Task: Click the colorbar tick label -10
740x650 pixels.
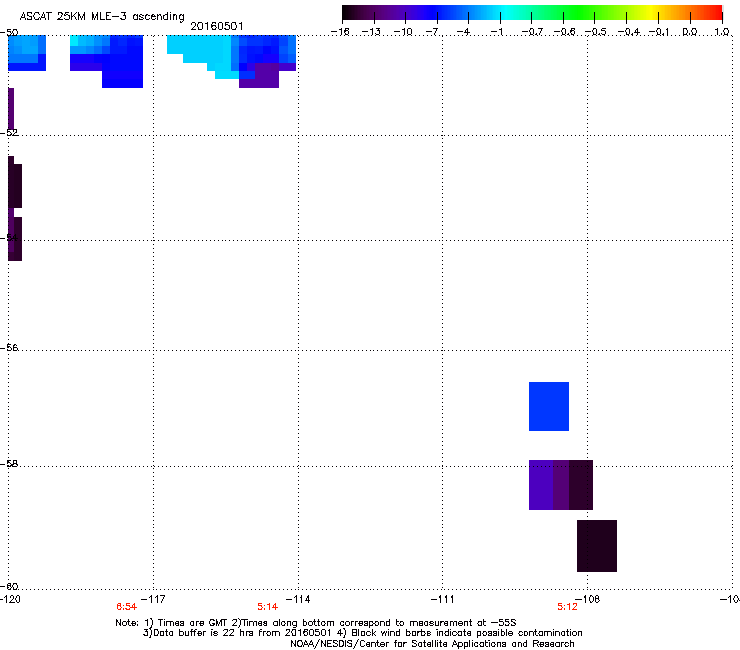Action: pyautogui.click(x=404, y=32)
